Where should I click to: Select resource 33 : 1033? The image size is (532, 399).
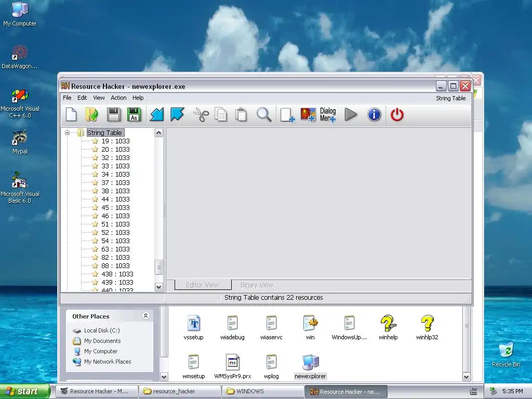pos(115,166)
